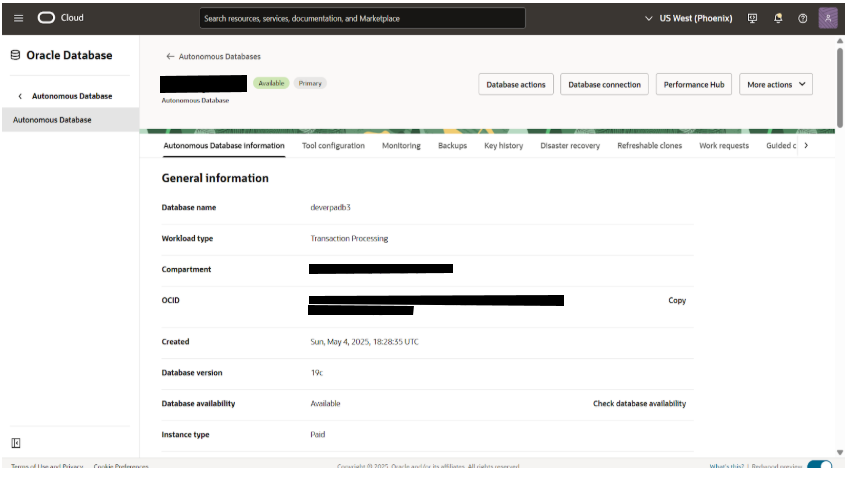This screenshot has width=852, height=480.
Task: Switch to the Tool configuration tab
Action: [x=333, y=146]
